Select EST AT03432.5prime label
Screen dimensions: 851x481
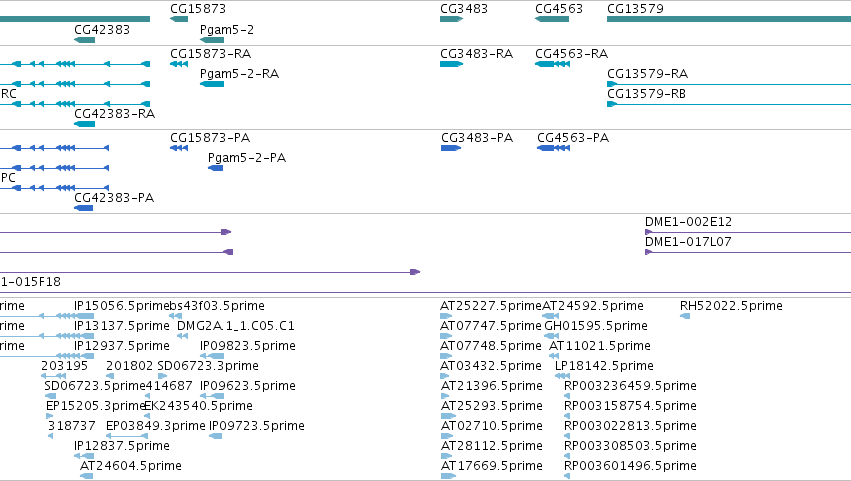[491, 366]
